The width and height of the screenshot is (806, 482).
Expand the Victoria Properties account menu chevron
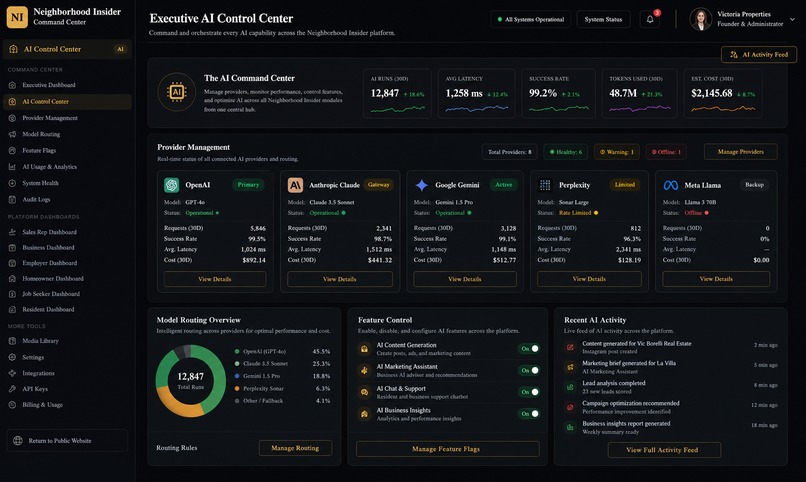tap(792, 19)
